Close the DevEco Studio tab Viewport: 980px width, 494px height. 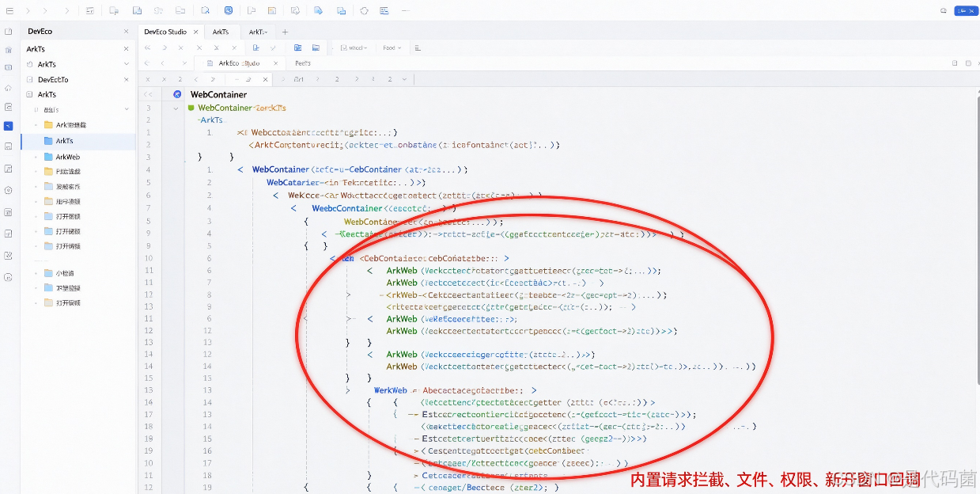[195, 32]
